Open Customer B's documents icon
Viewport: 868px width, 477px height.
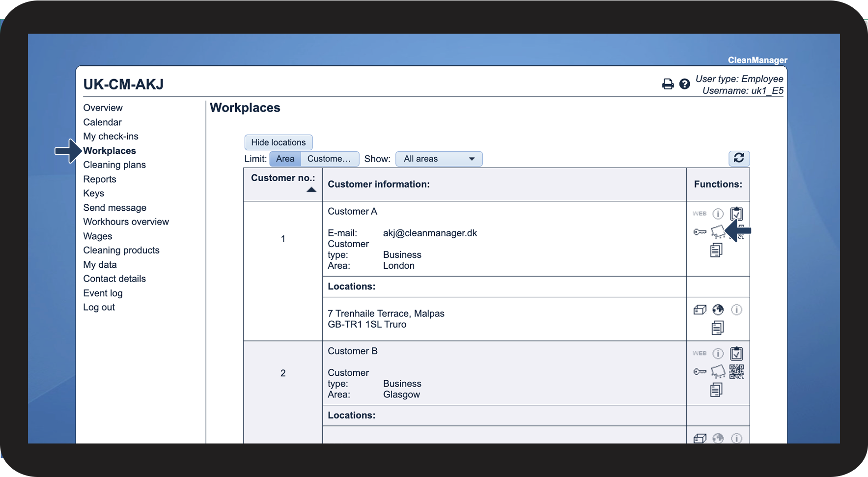tap(716, 390)
